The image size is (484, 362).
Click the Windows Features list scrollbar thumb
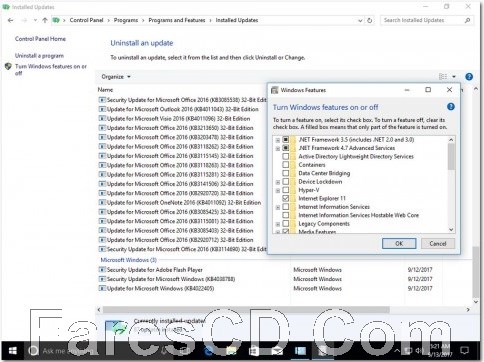pyautogui.click(x=451, y=156)
